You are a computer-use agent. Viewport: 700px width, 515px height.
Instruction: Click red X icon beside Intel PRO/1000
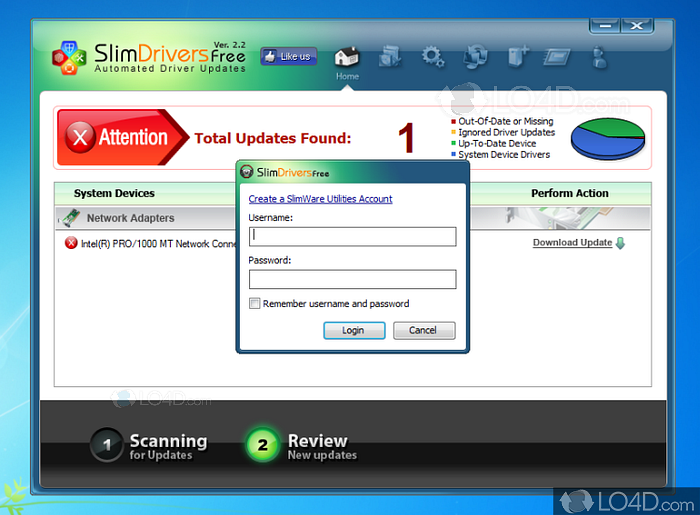pos(71,243)
